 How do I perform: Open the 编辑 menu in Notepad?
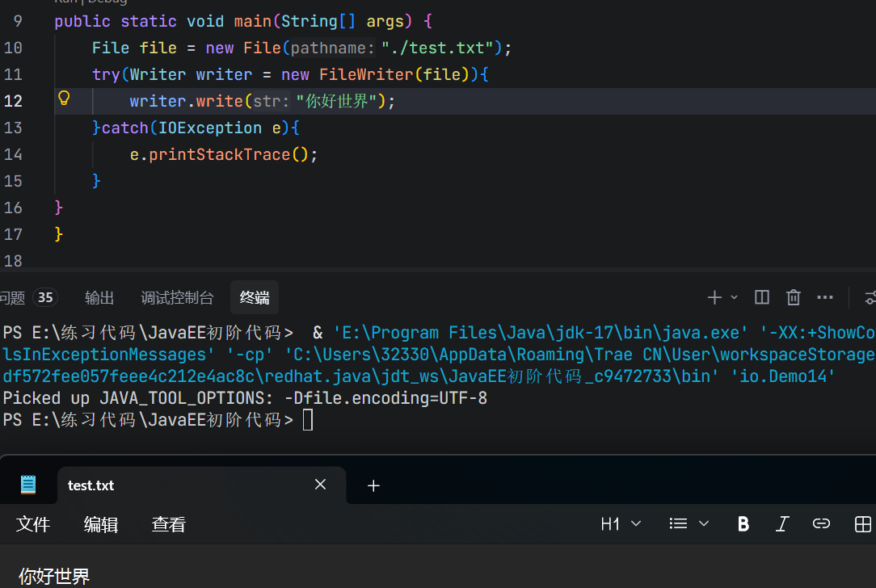100,524
